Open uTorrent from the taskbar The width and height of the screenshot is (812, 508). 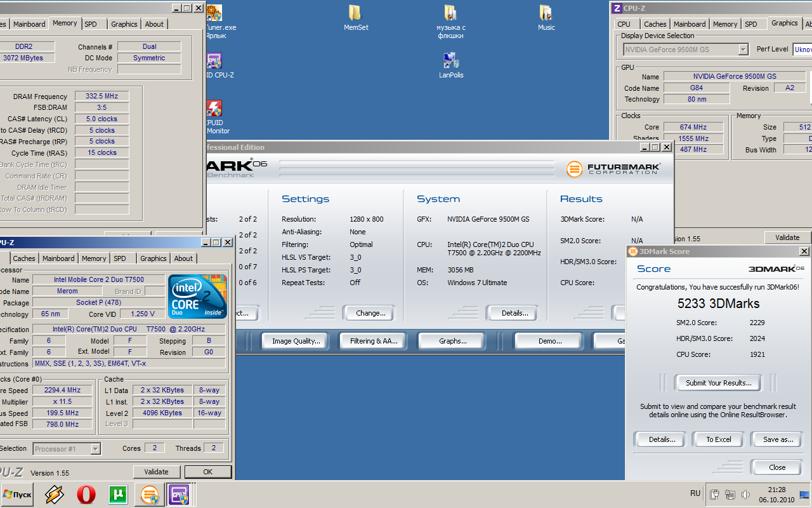point(118,494)
